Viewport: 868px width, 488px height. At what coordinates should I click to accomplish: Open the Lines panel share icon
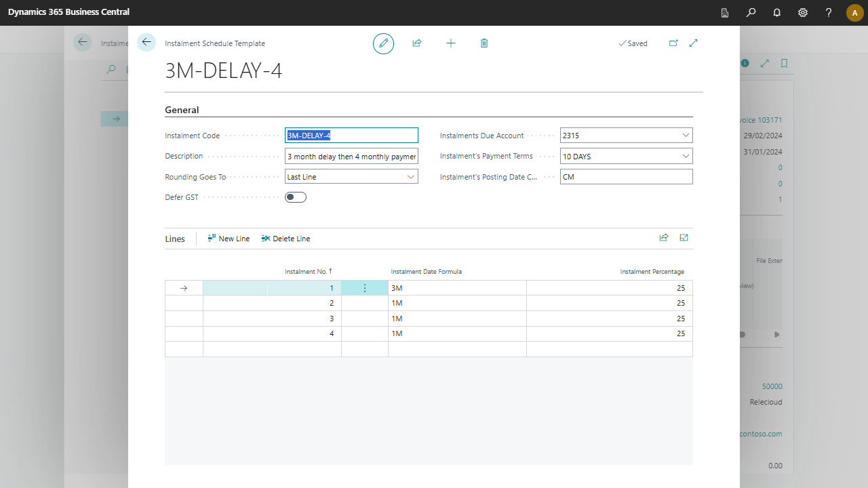click(663, 238)
